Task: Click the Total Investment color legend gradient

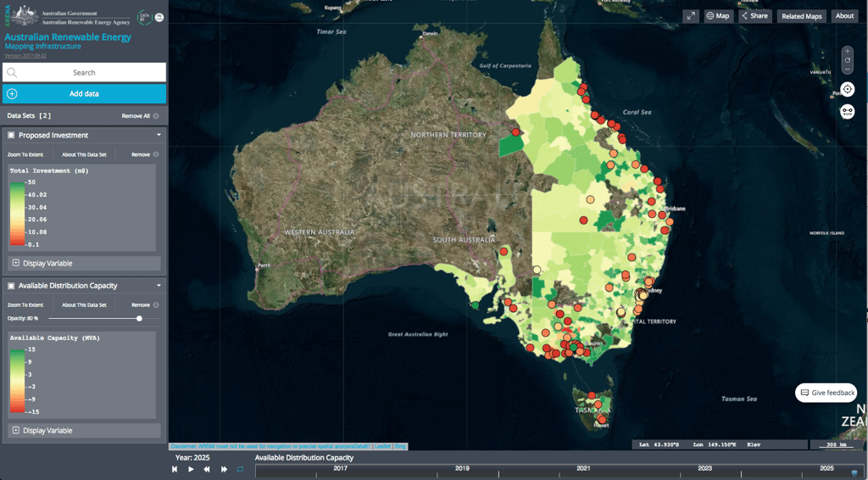Action: (18, 213)
